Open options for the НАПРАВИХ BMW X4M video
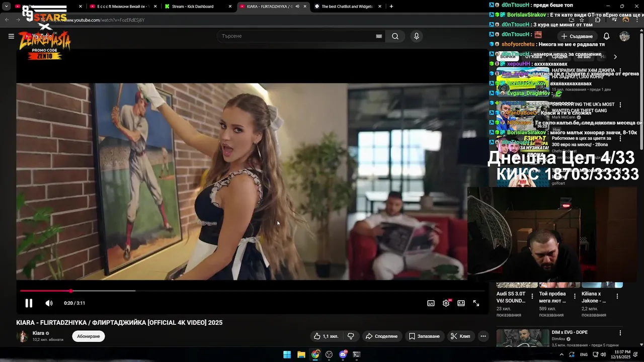This screenshot has height=362, width=644. click(620, 71)
